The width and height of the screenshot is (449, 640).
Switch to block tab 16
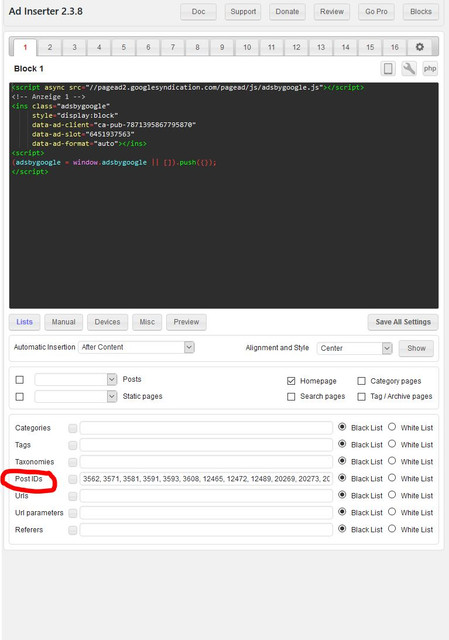tap(395, 47)
